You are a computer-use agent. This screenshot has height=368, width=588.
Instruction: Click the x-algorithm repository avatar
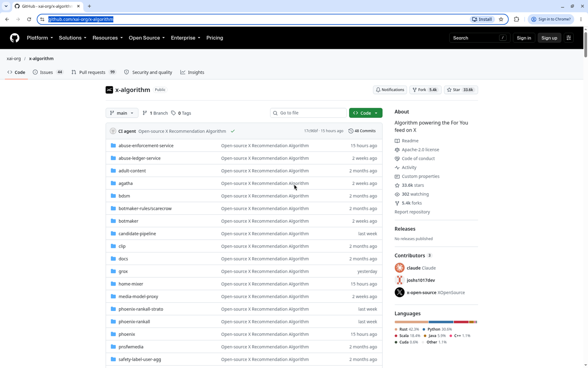(109, 90)
